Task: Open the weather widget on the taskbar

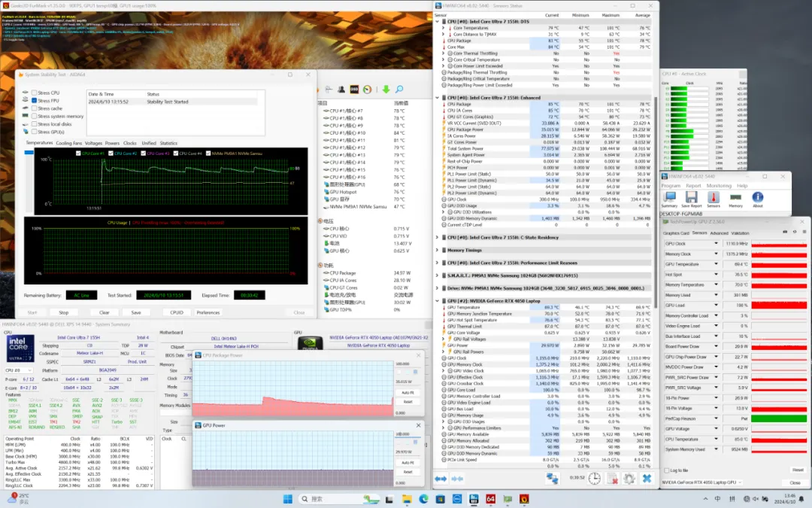Action: [x=18, y=499]
